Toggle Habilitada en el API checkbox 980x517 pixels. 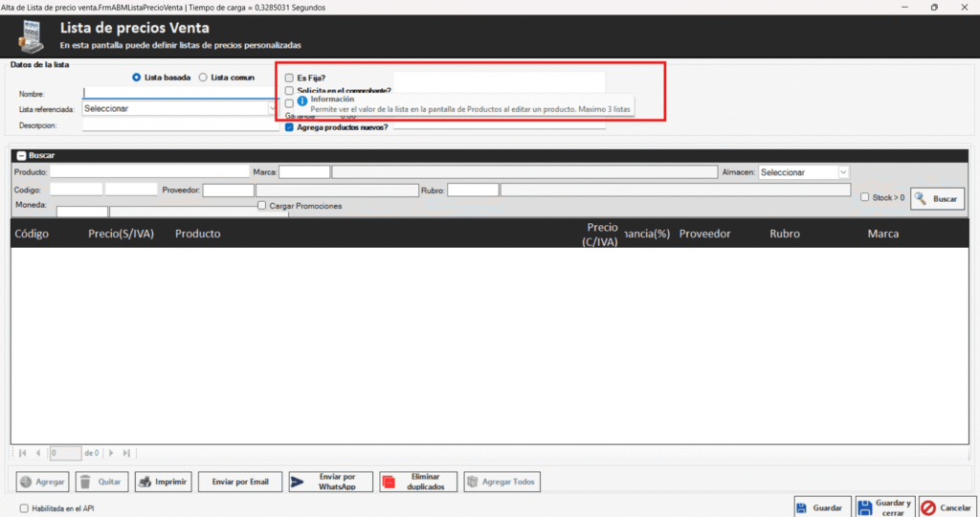pos(24,508)
